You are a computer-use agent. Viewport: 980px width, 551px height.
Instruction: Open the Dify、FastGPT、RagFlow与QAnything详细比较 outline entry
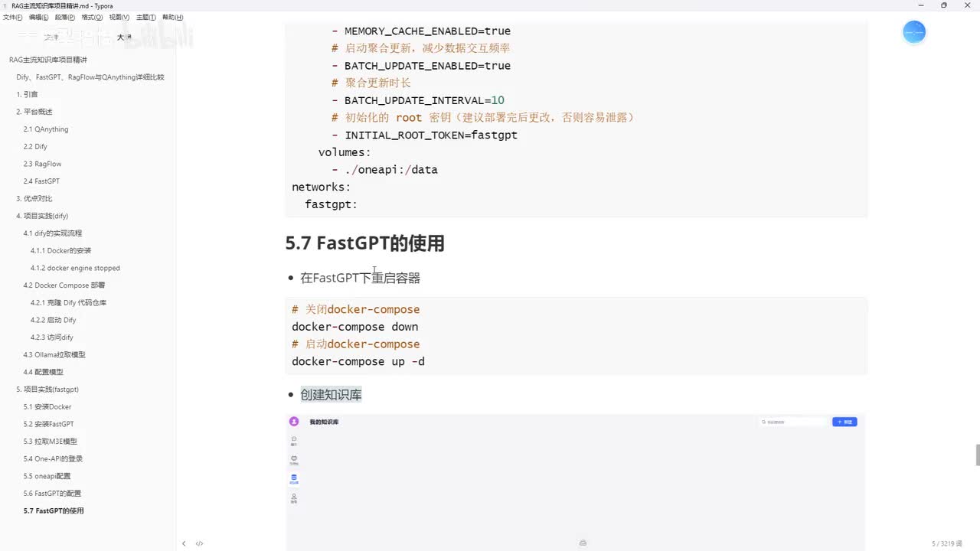(90, 77)
